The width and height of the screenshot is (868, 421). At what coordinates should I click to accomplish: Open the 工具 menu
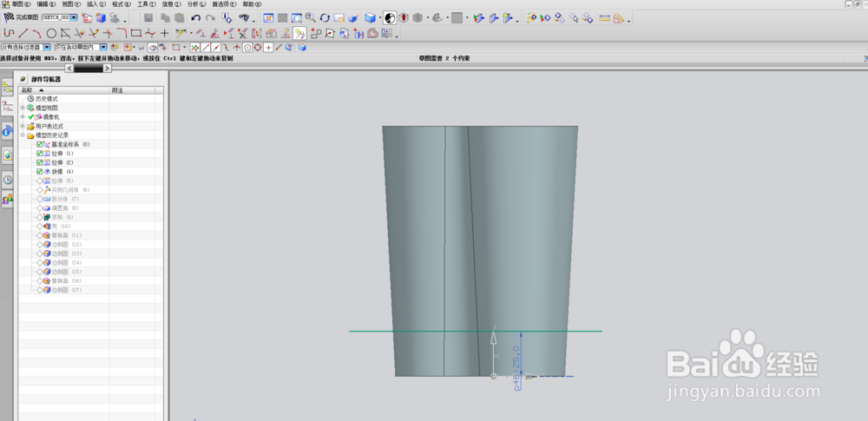(x=147, y=3)
